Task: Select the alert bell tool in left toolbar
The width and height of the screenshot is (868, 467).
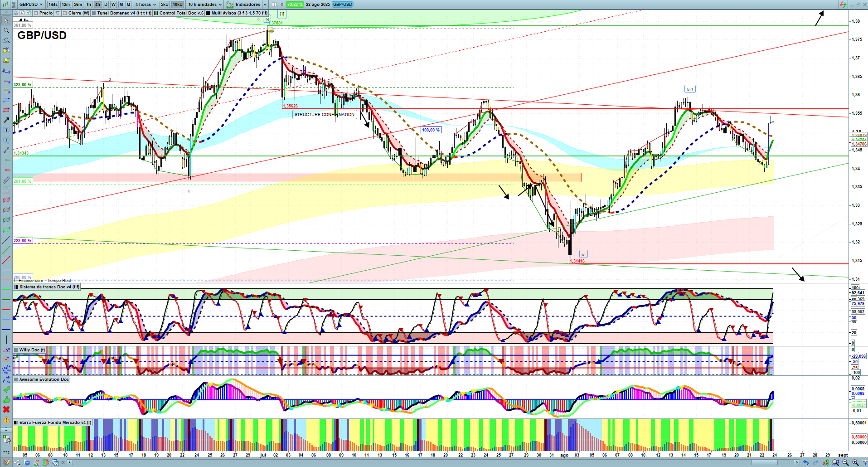Action: pyautogui.click(x=6, y=60)
